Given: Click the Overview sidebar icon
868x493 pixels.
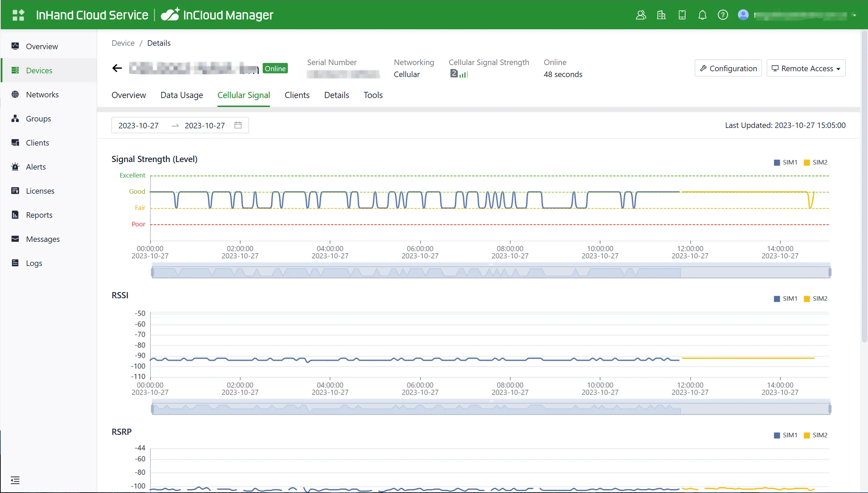Looking at the screenshot, I should [x=15, y=46].
